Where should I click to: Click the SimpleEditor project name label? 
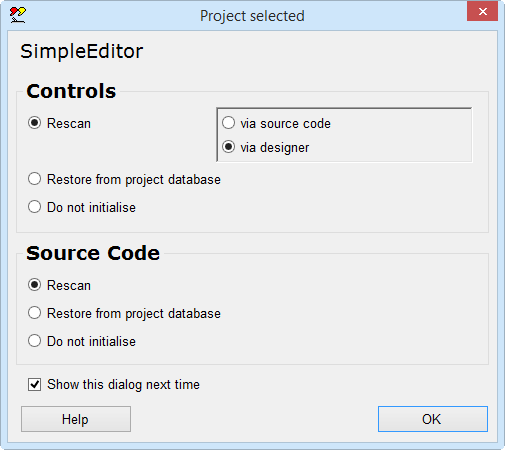click(82, 51)
